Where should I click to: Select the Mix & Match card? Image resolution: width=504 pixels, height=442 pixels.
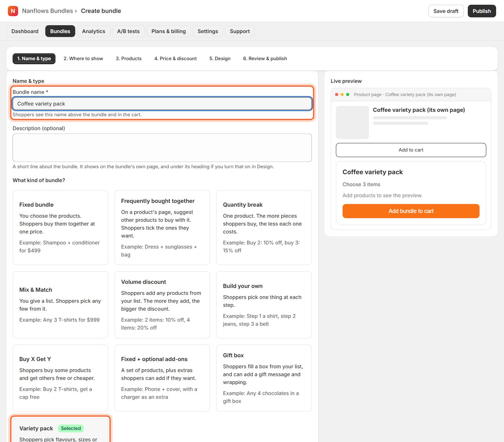tap(60, 305)
